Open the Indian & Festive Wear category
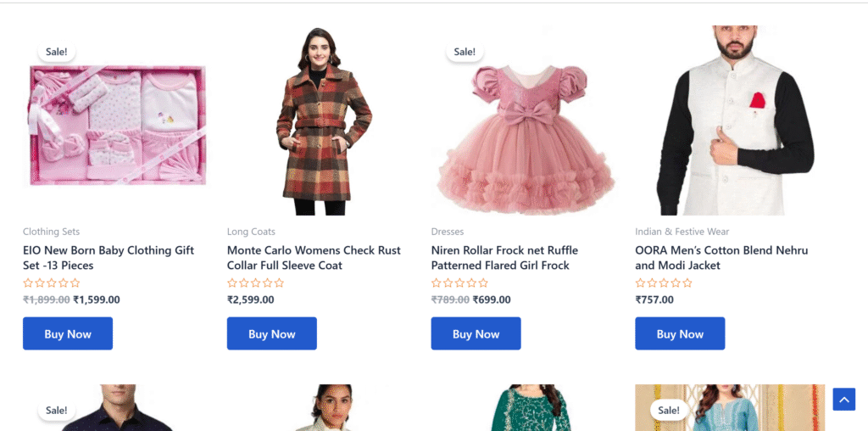 682,232
